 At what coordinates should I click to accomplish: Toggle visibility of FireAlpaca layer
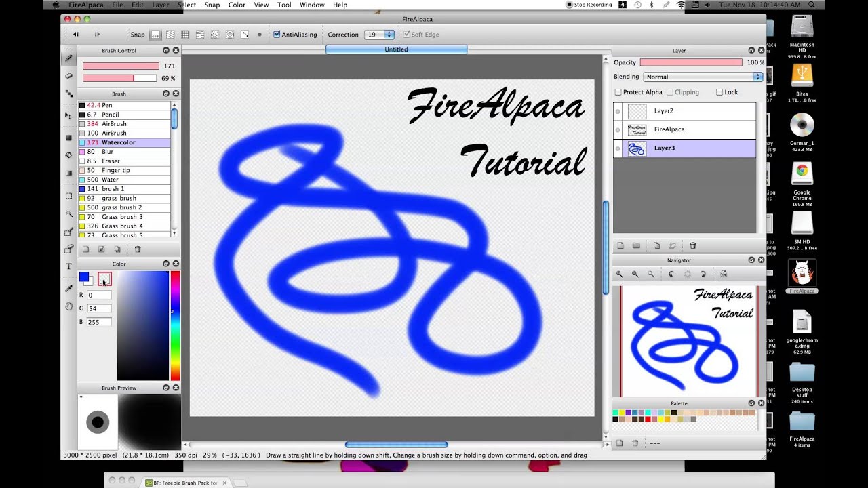point(618,129)
